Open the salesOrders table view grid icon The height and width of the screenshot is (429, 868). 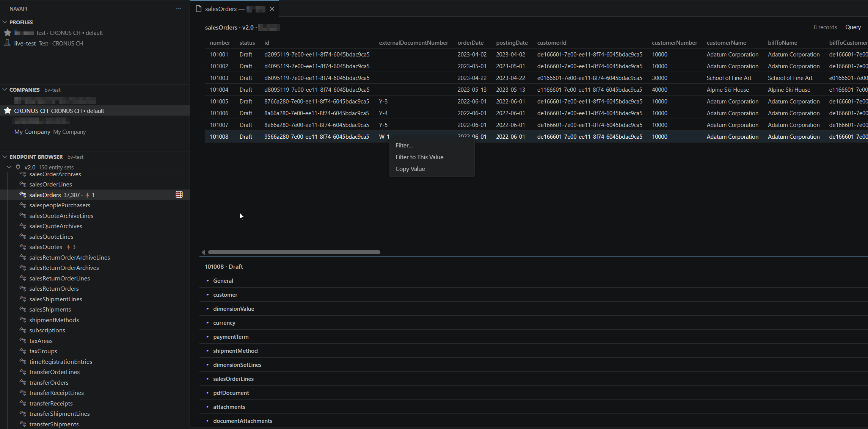[179, 194]
